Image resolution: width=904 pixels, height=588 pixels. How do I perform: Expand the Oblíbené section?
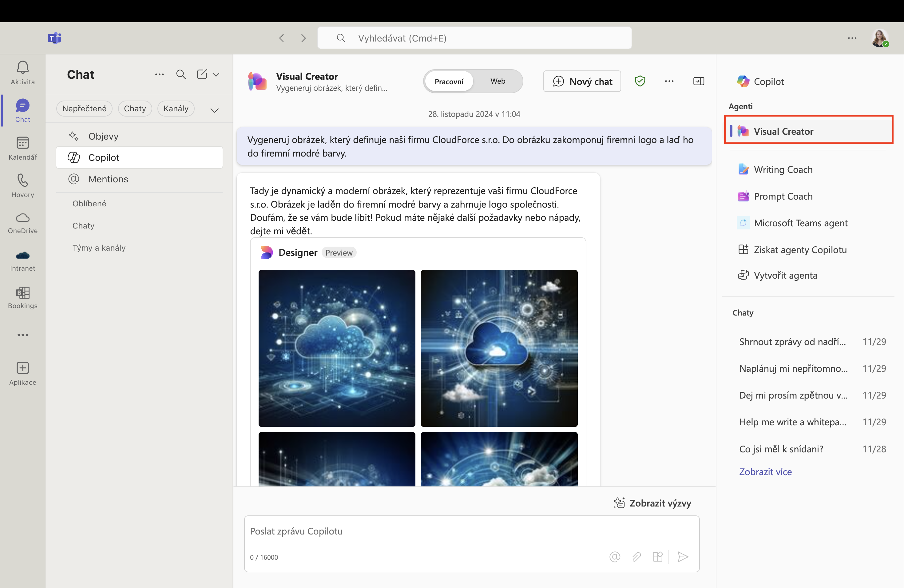click(89, 204)
